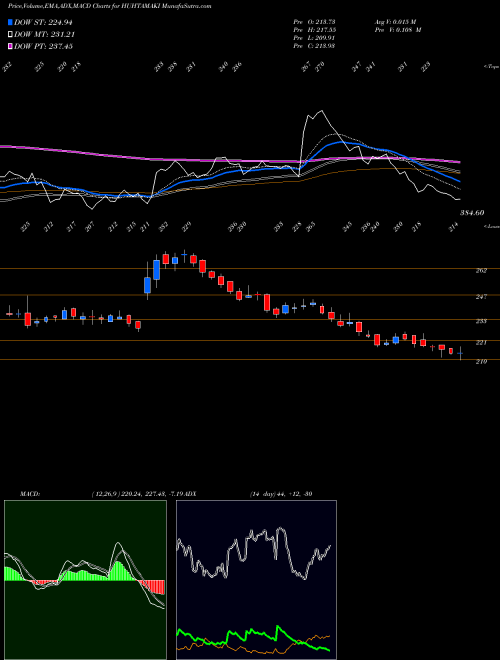Click the magenta DOW PT legend swatch
Screen dimensions: 500x660
point(11,46)
